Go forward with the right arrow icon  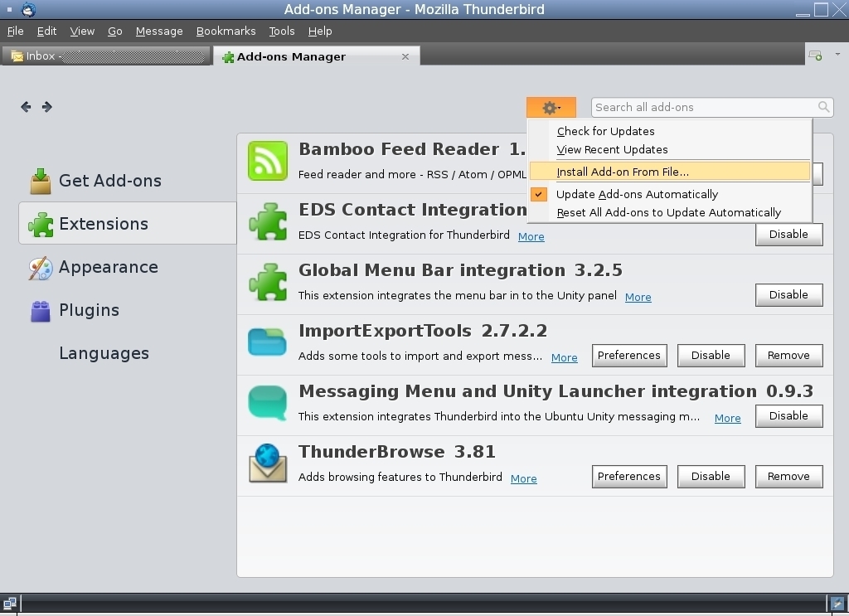coord(47,107)
